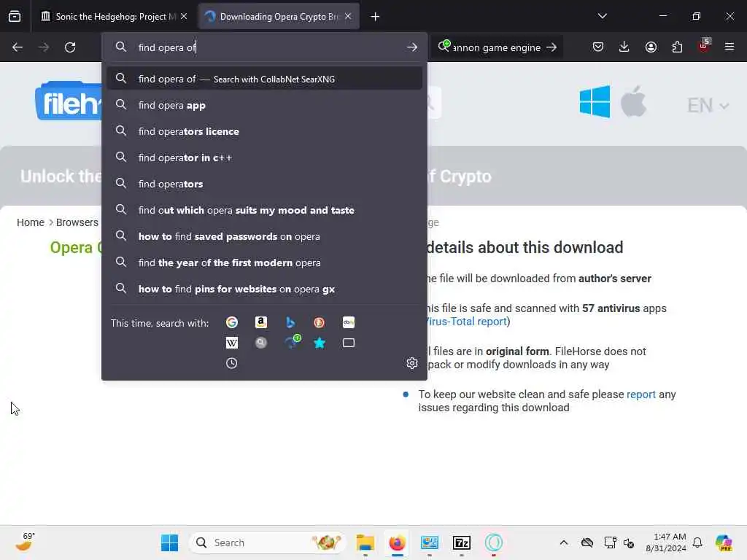Open the extensions puzzle icon

click(677, 47)
